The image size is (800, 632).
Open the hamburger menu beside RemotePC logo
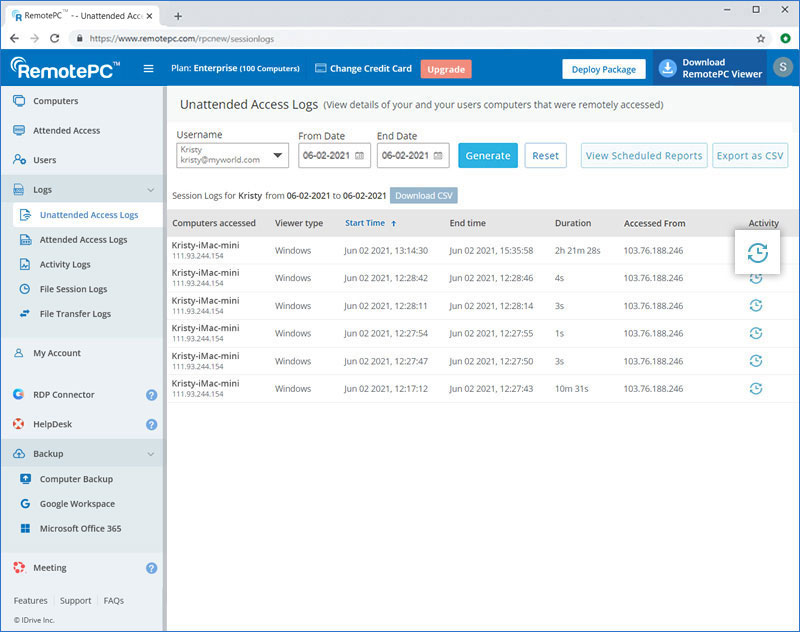[x=149, y=69]
